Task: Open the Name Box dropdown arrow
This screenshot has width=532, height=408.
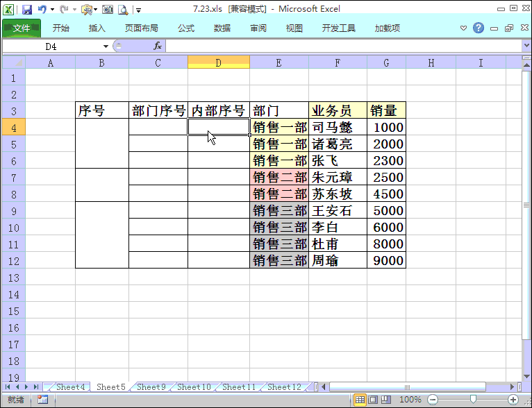Action: point(106,46)
